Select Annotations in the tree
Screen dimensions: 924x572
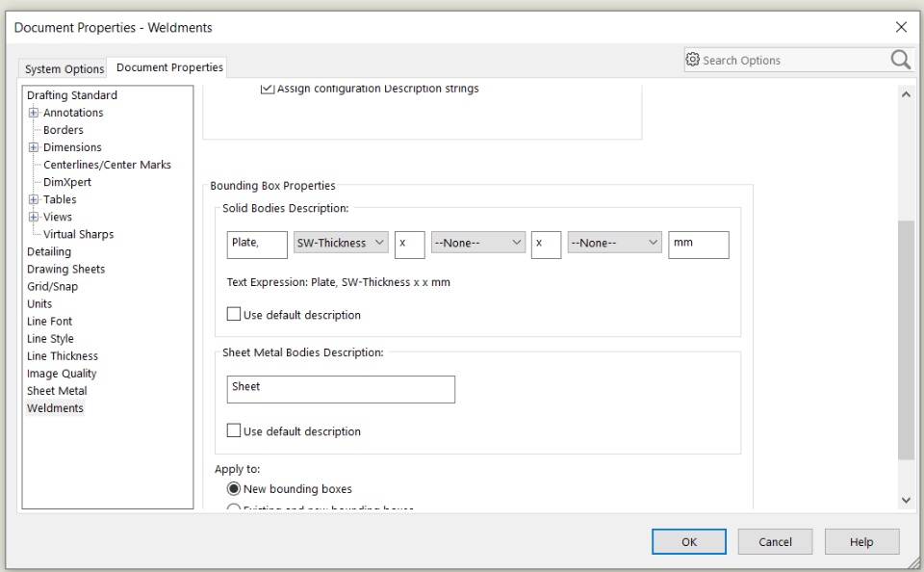pyautogui.click(x=73, y=113)
